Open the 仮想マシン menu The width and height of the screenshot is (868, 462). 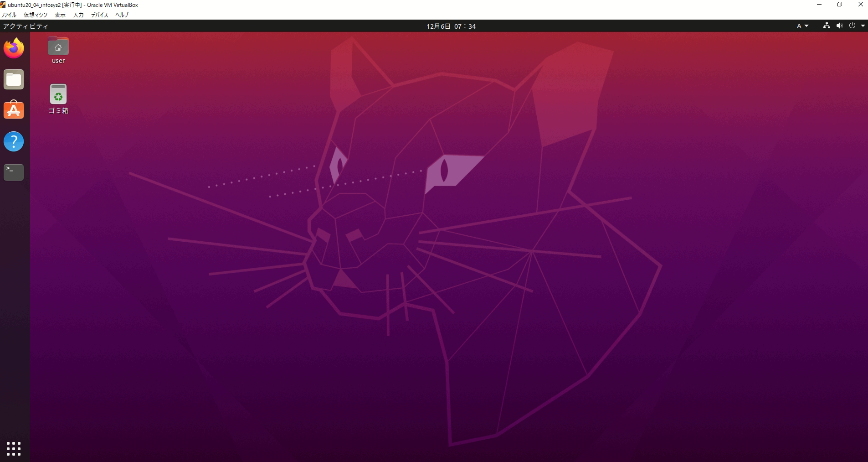tap(36, 15)
